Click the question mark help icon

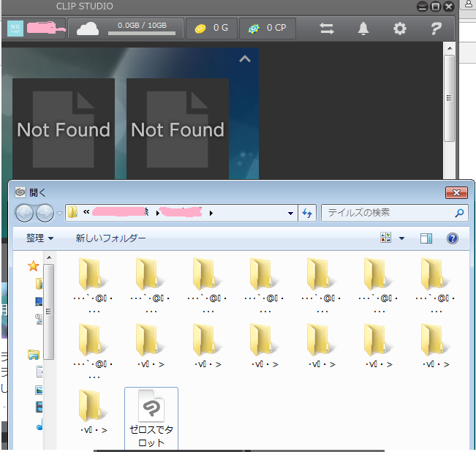click(x=436, y=29)
